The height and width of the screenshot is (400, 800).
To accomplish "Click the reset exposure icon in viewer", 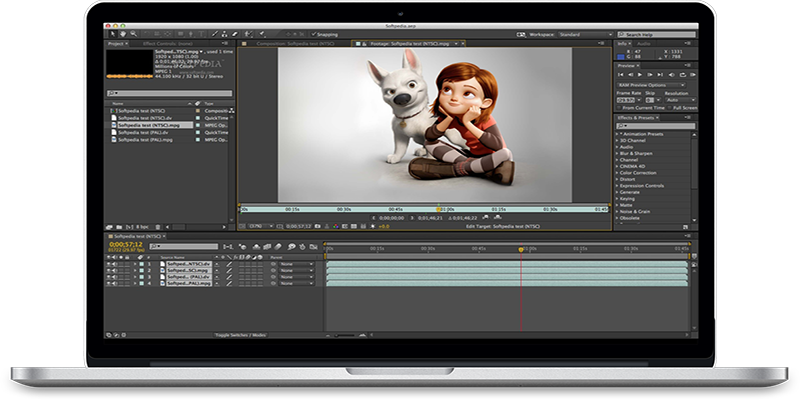I will click(373, 226).
